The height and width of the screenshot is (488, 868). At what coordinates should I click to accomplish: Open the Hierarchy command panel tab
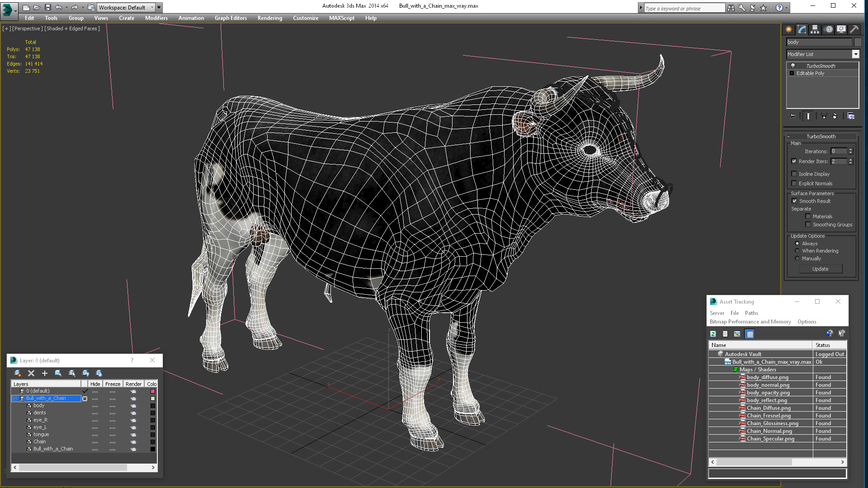815,29
